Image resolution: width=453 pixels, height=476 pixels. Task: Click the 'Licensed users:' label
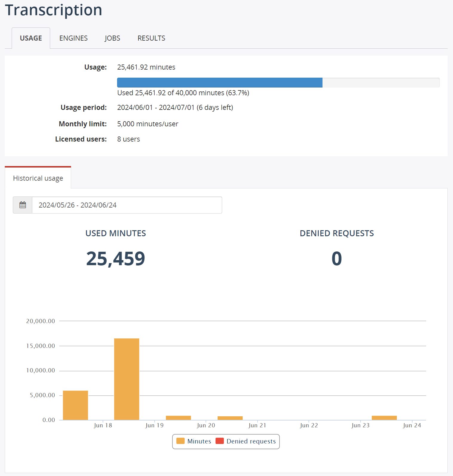point(81,139)
